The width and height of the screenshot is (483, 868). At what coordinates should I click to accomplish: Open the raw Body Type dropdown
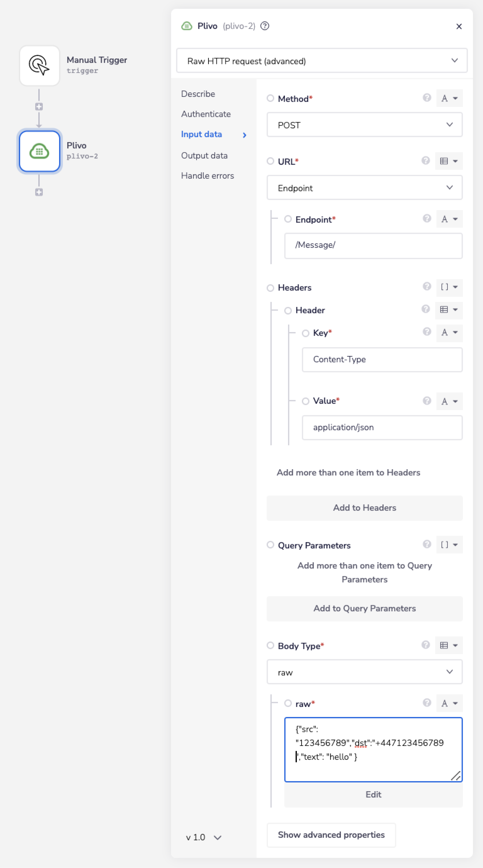coord(364,672)
